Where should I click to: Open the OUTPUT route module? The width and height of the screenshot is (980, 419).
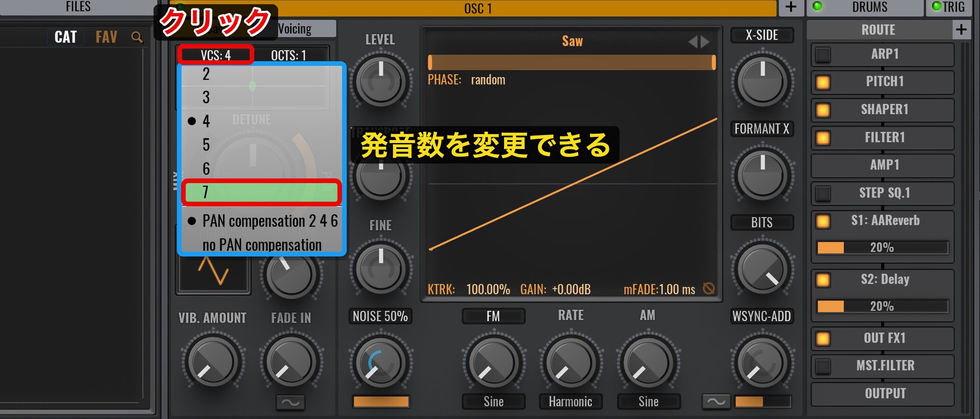pos(882,394)
